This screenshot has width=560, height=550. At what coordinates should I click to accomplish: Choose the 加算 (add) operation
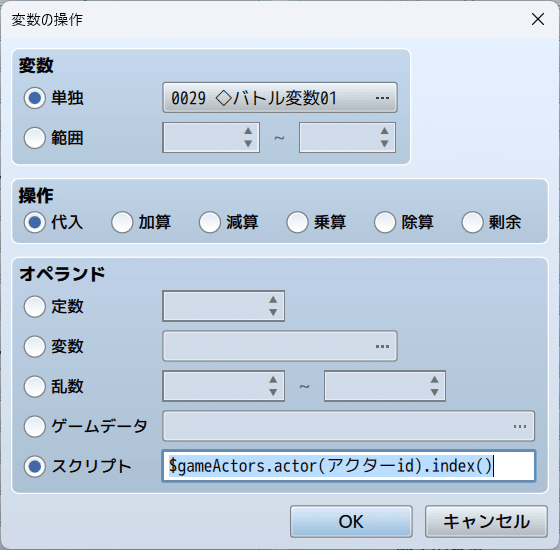point(122,222)
